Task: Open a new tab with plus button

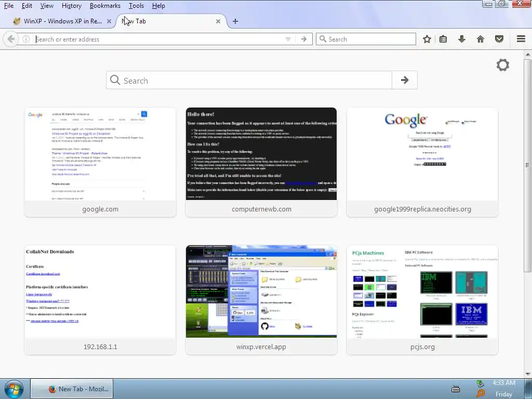Action: [x=235, y=21]
